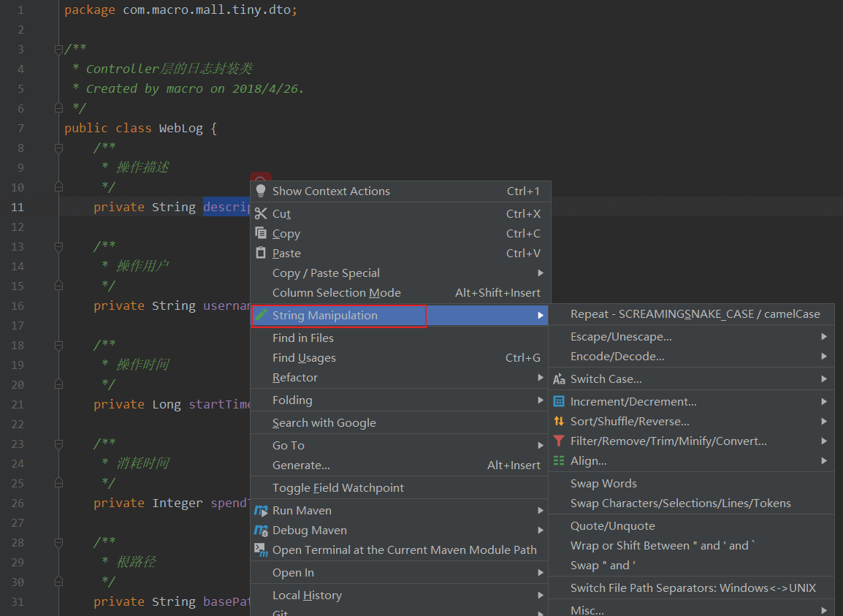
Task: Click the Switch Case Aa icon
Action: (559, 379)
